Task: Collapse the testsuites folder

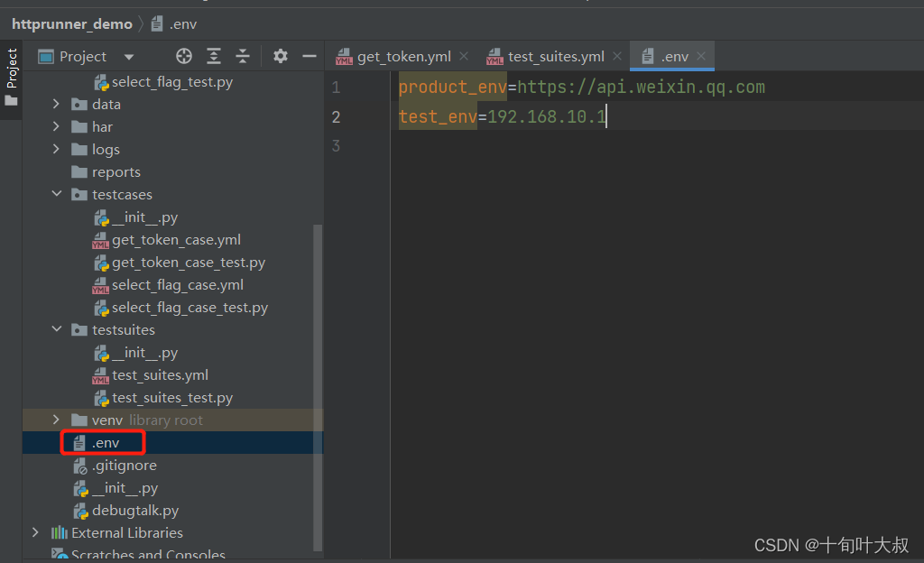Action: (57, 329)
